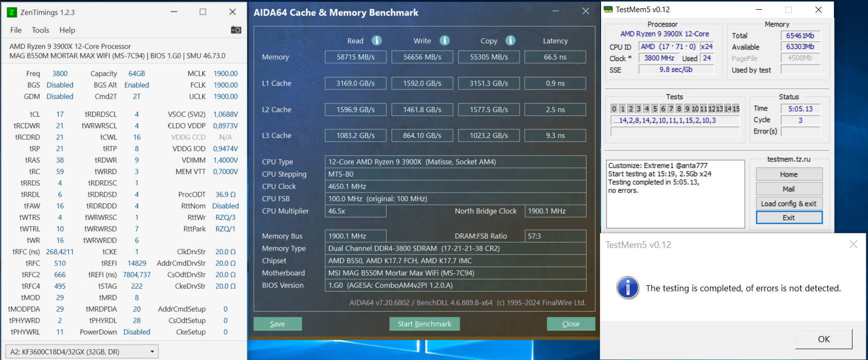Click the Mail button in TestMem5
868x360 pixels.
789,189
